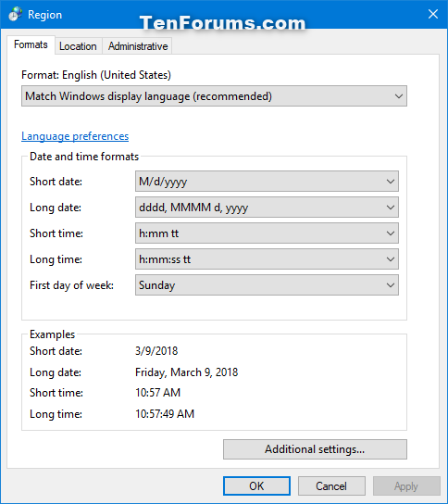Open Language preferences link

tap(75, 136)
